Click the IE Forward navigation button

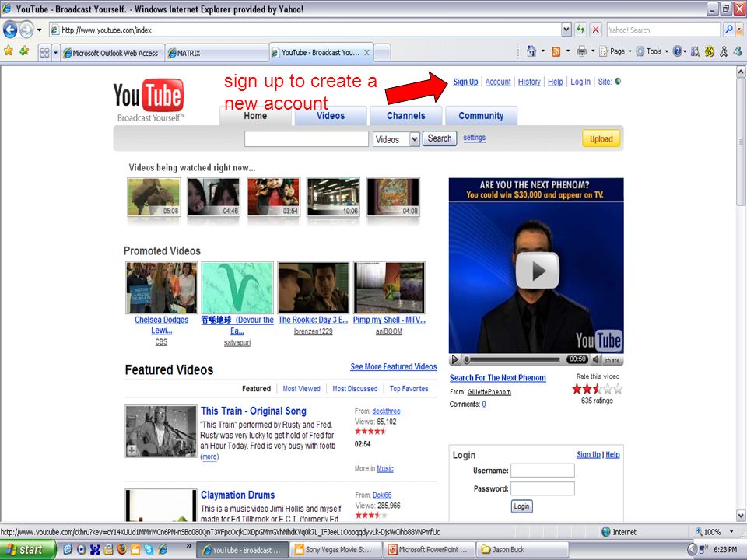pos(26,30)
